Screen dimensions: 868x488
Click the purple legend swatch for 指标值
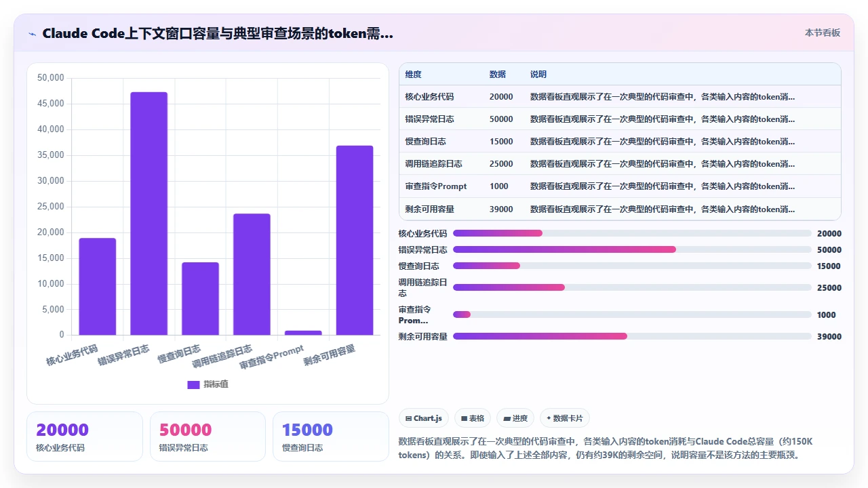(x=193, y=384)
